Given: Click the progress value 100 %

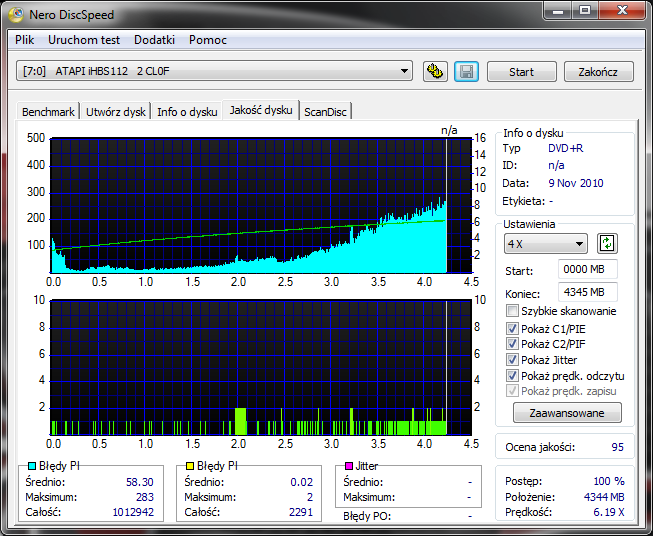Looking at the screenshot, I should coord(609,481).
